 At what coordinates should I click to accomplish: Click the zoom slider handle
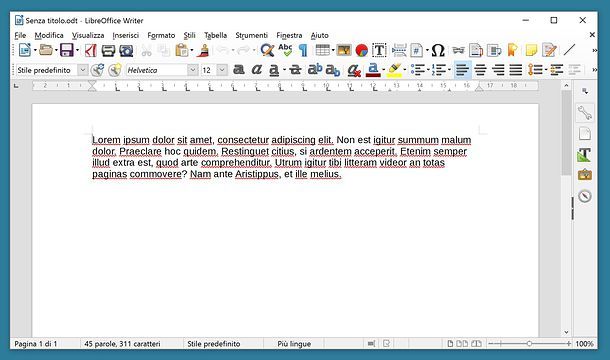(x=529, y=344)
